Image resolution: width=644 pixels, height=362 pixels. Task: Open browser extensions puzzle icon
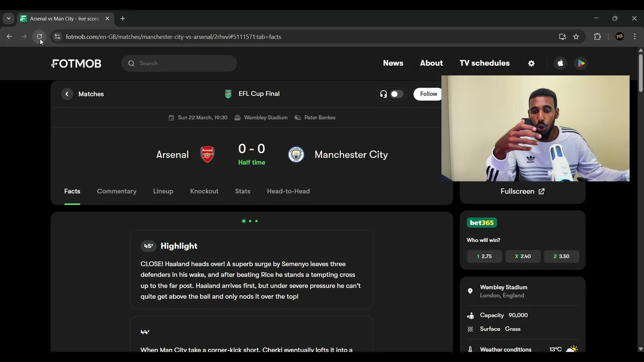(x=598, y=37)
